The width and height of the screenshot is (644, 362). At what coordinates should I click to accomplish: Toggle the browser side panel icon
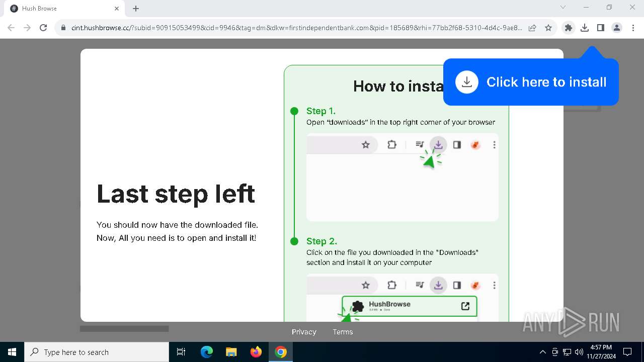coord(601,28)
